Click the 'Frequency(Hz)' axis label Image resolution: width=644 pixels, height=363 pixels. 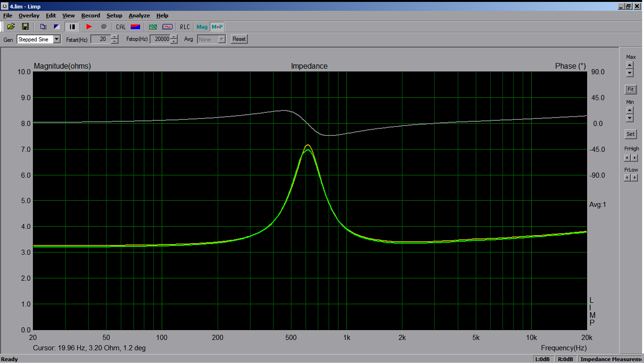564,348
